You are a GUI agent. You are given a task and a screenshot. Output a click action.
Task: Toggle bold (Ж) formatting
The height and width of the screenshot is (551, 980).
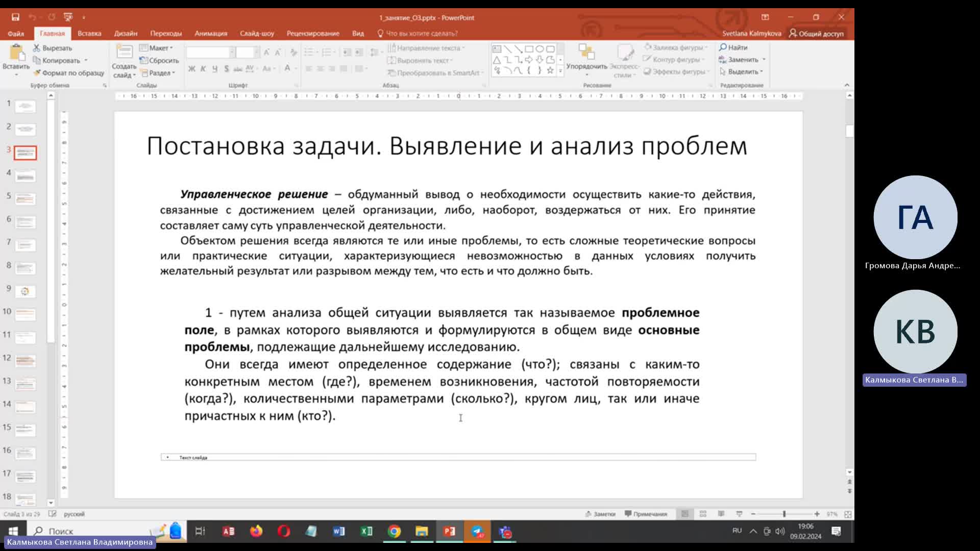tap(192, 68)
